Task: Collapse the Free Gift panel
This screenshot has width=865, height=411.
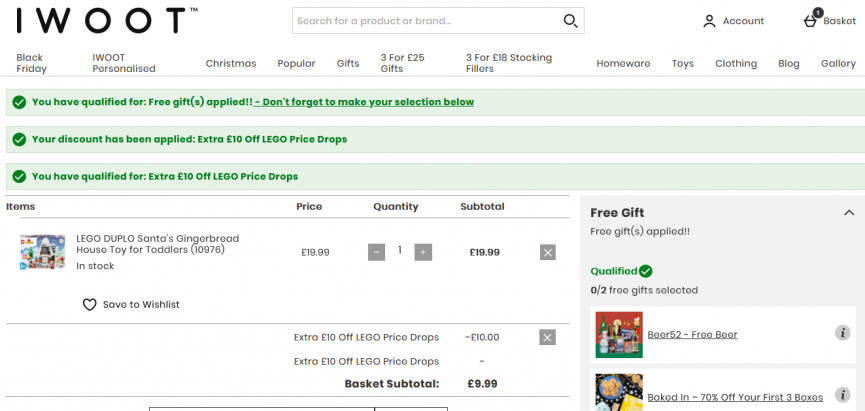Action: [849, 213]
